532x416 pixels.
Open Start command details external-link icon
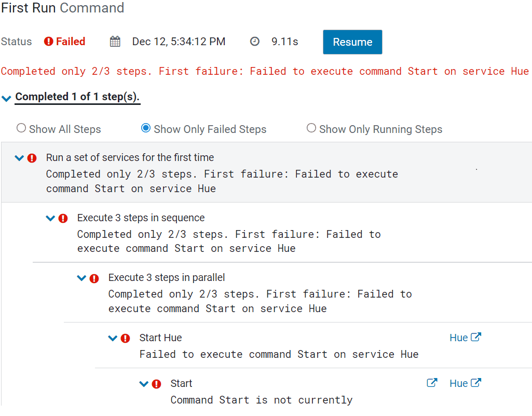[432, 383]
